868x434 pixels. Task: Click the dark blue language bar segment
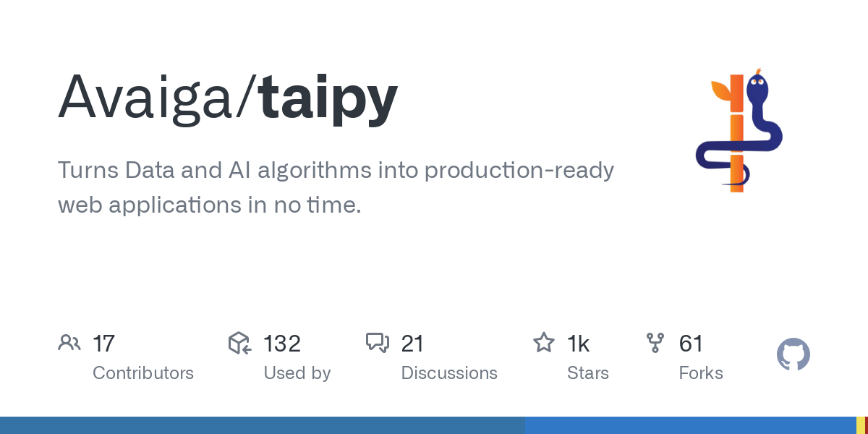tap(262, 425)
